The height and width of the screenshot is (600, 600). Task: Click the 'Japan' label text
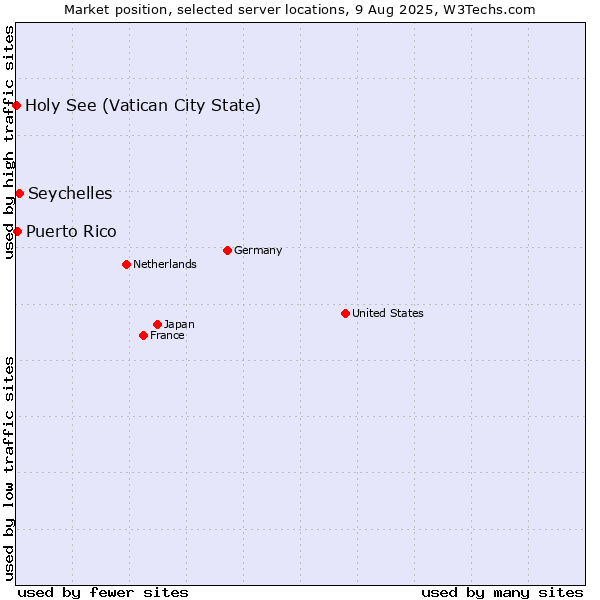pyautogui.click(x=179, y=324)
